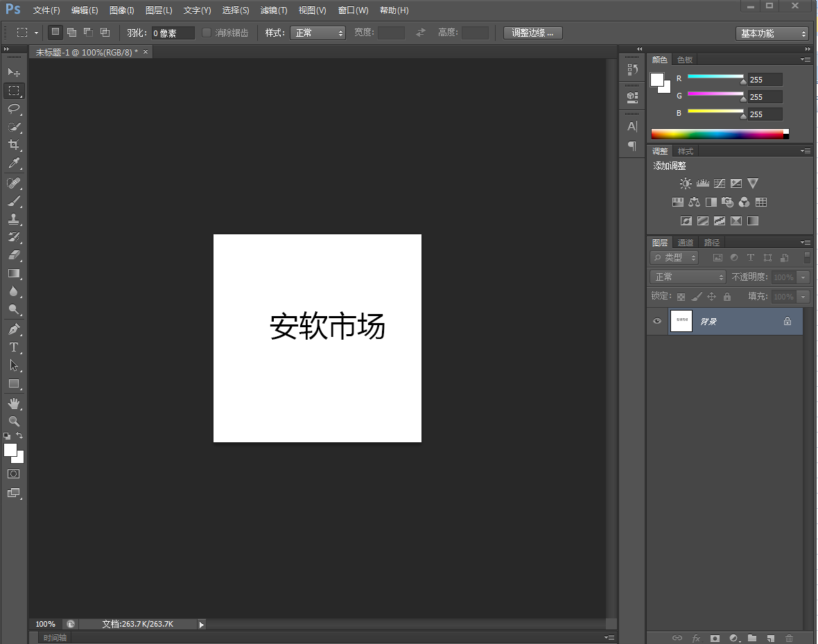Select the Horizontal Type tool
818x644 pixels.
click(x=14, y=347)
